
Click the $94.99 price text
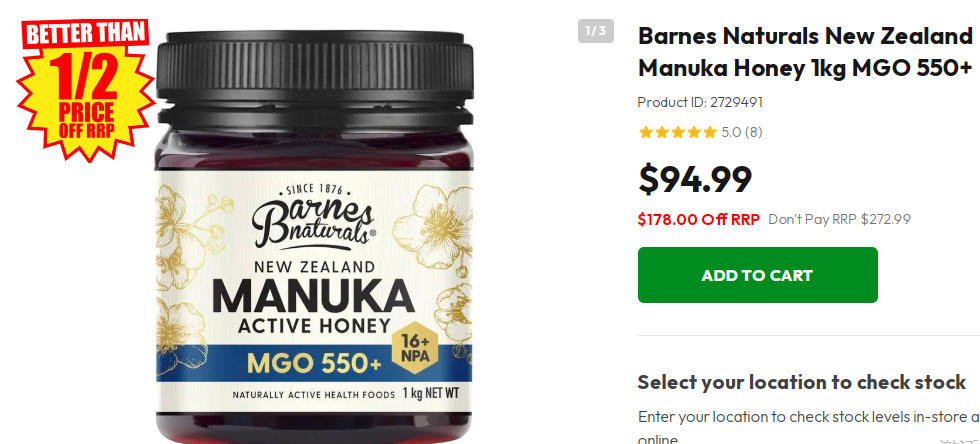coord(695,179)
